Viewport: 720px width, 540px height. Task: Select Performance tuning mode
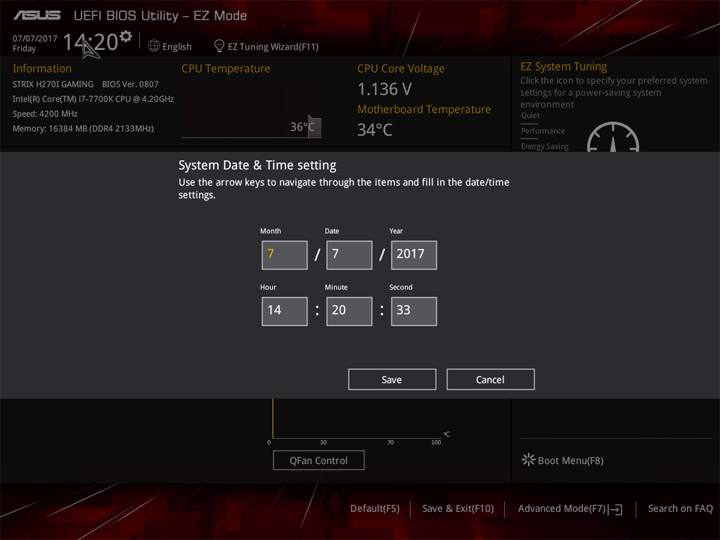[x=543, y=131]
